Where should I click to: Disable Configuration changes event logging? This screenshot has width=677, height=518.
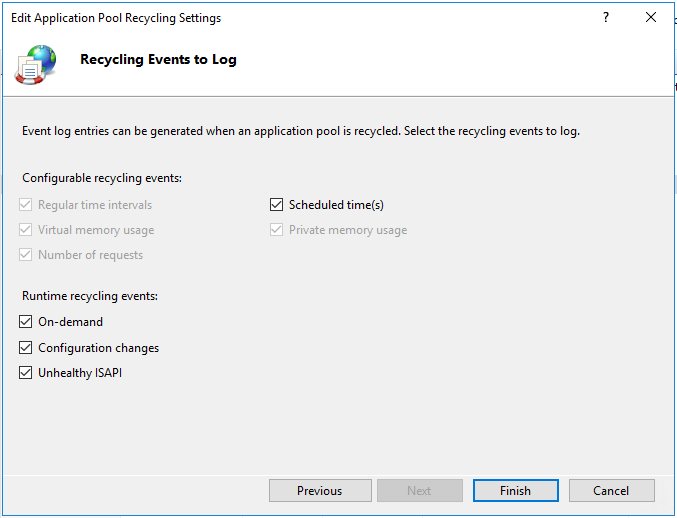click(26, 348)
